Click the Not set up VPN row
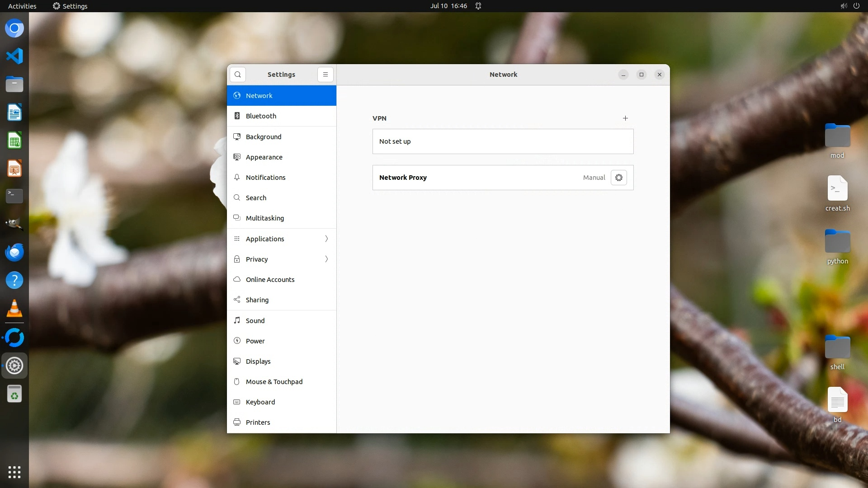 [x=503, y=141]
